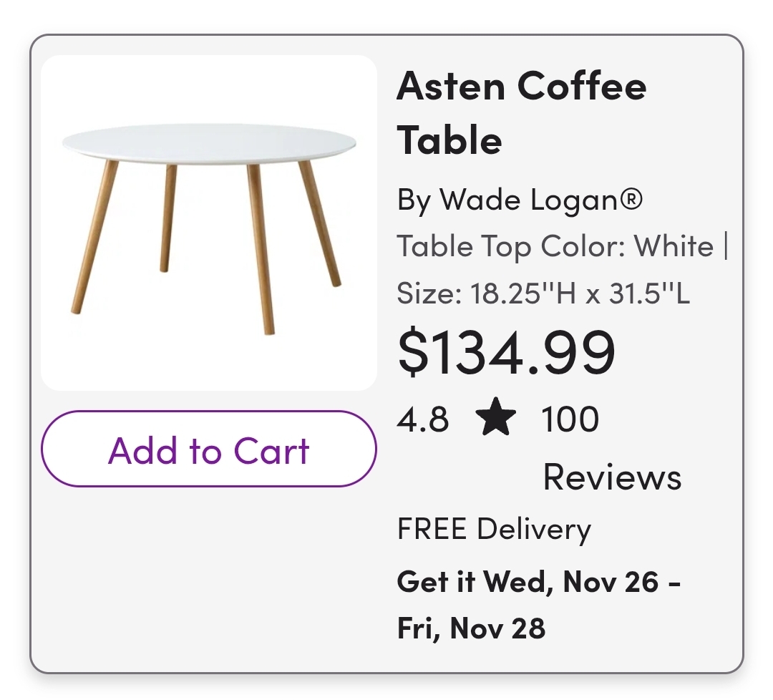Viewport: 773px width, 700px height.
Task: Click the Size 18.25''H x 31.5''L text
Action: pos(543,293)
